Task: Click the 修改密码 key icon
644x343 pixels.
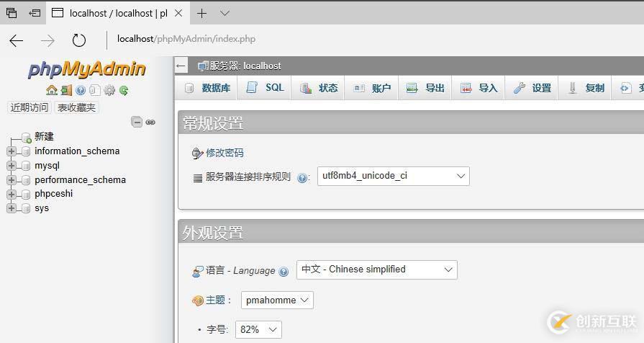Action: (198, 153)
